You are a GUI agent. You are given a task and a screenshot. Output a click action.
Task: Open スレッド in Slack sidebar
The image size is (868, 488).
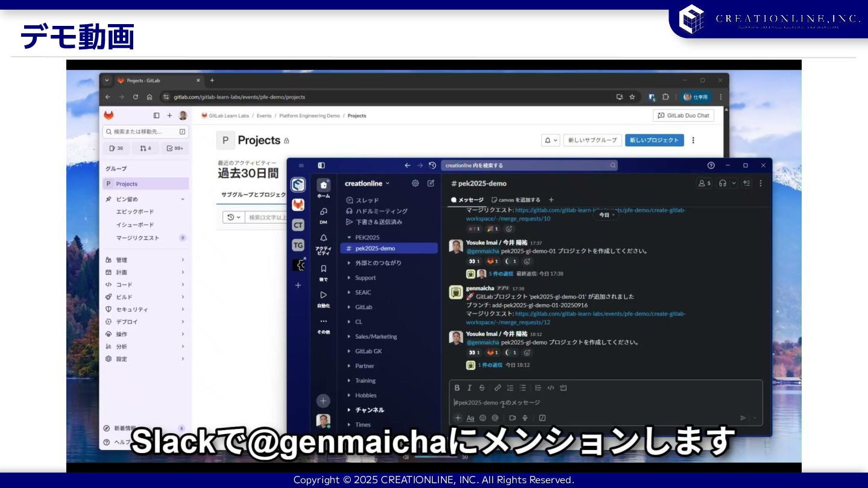point(362,200)
